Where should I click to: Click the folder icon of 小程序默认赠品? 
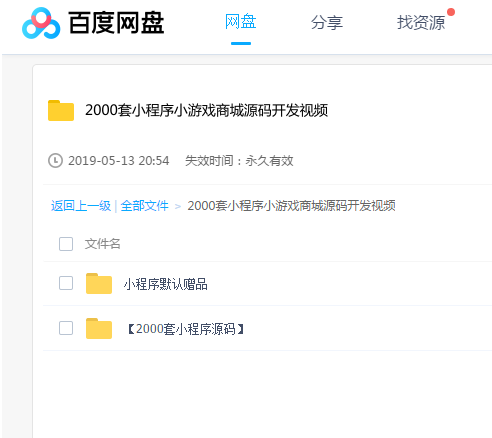pyautogui.click(x=99, y=284)
